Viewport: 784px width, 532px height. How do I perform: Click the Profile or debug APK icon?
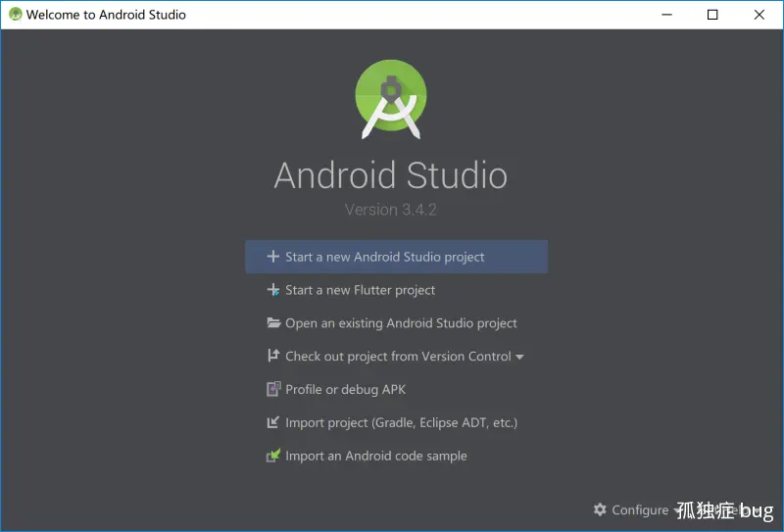(x=273, y=389)
